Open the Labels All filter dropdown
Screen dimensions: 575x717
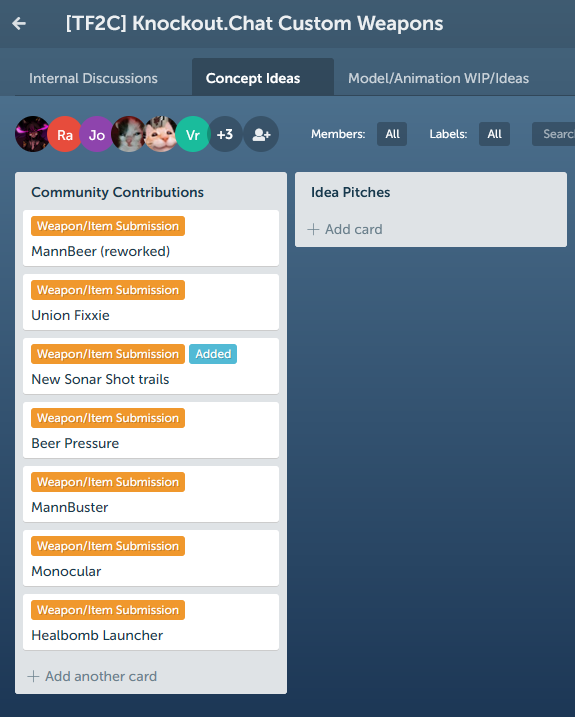(x=494, y=134)
